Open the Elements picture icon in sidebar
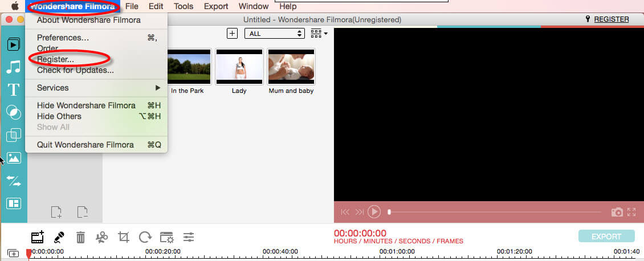644x261 pixels. 14,158
